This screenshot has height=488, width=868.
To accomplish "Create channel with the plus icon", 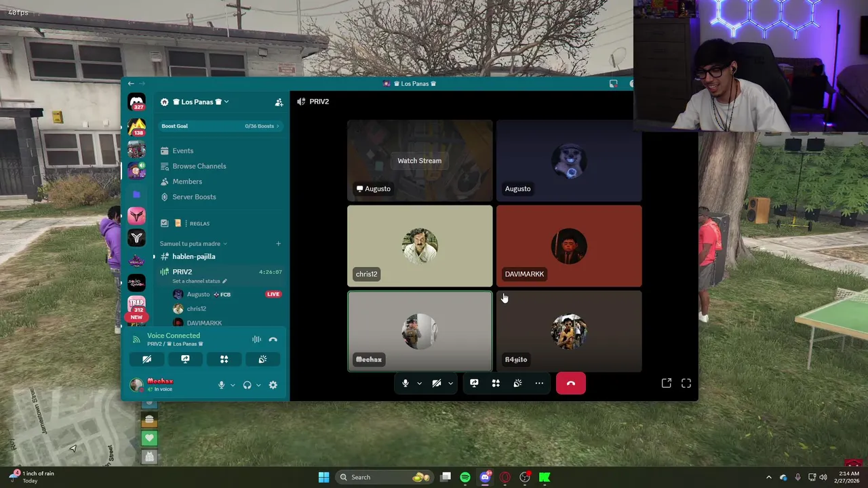I will point(278,243).
